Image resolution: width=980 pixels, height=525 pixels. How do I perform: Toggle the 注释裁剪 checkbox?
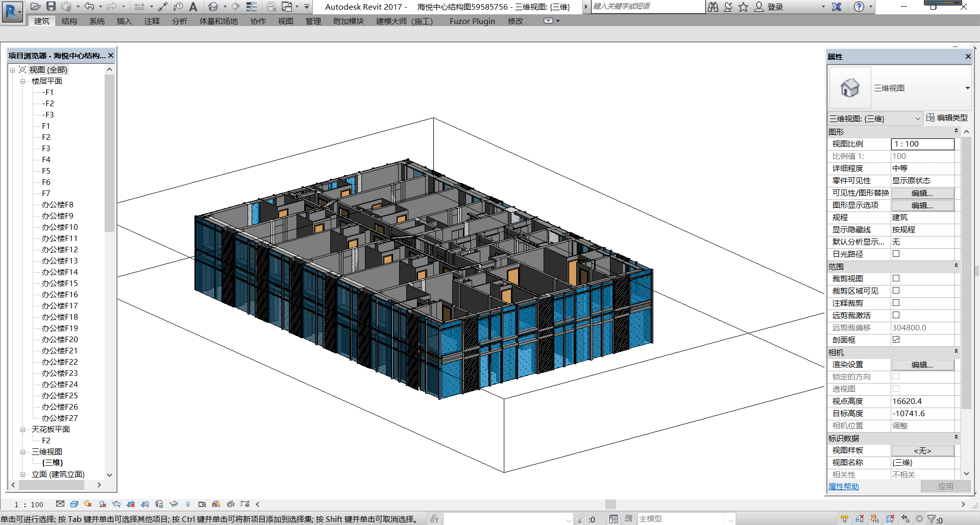tap(896, 303)
